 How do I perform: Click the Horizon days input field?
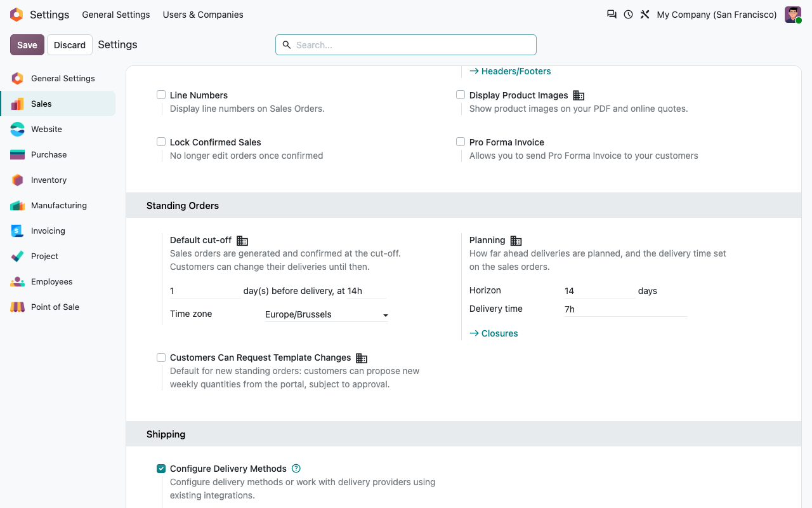point(599,291)
